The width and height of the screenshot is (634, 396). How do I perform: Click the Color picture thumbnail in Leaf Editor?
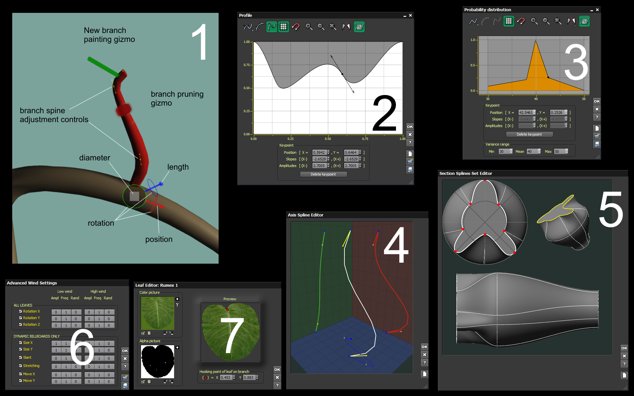point(157,313)
